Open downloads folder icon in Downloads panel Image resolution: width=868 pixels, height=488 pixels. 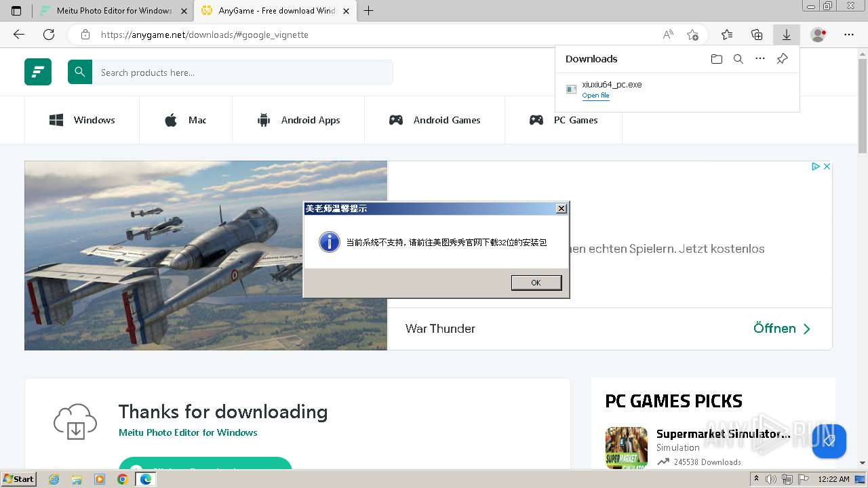(717, 59)
